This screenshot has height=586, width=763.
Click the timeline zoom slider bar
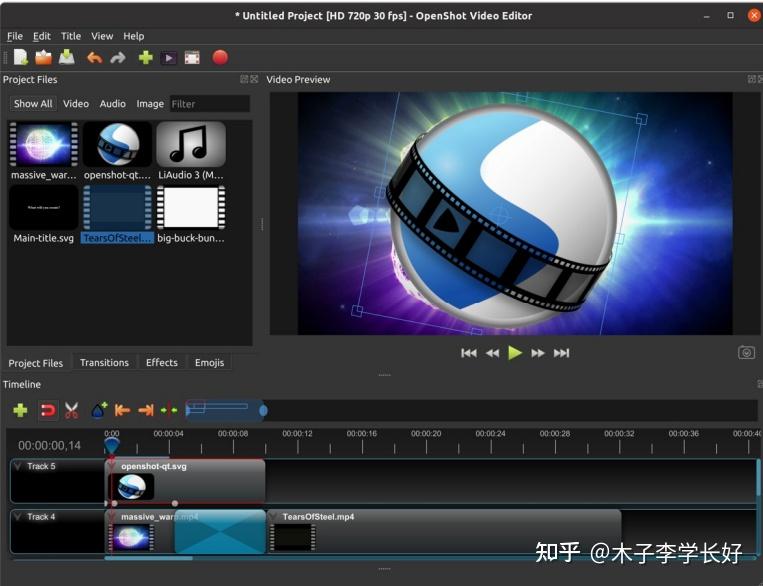point(225,410)
